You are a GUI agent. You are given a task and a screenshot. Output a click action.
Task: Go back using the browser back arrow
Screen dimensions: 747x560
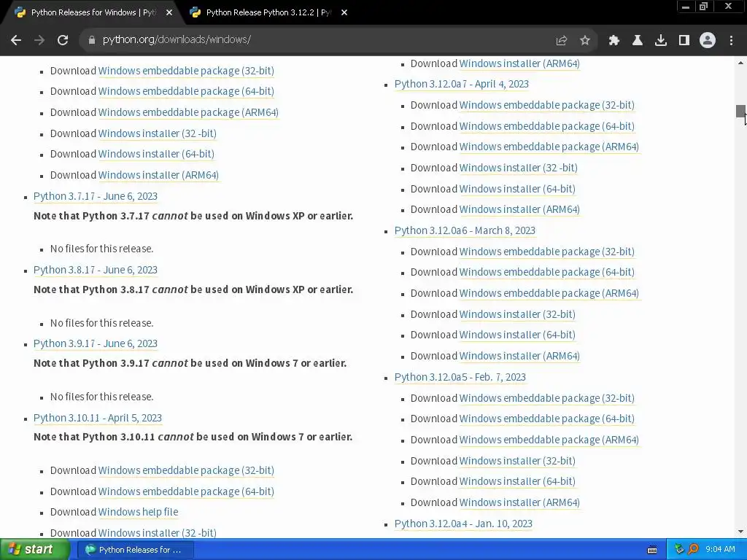click(x=16, y=40)
